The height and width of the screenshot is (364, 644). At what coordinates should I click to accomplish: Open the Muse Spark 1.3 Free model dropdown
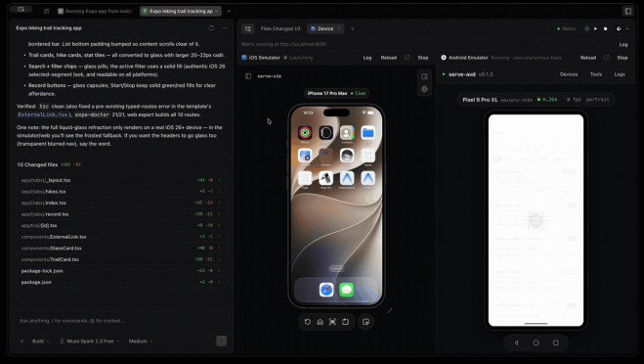pyautogui.click(x=90, y=341)
